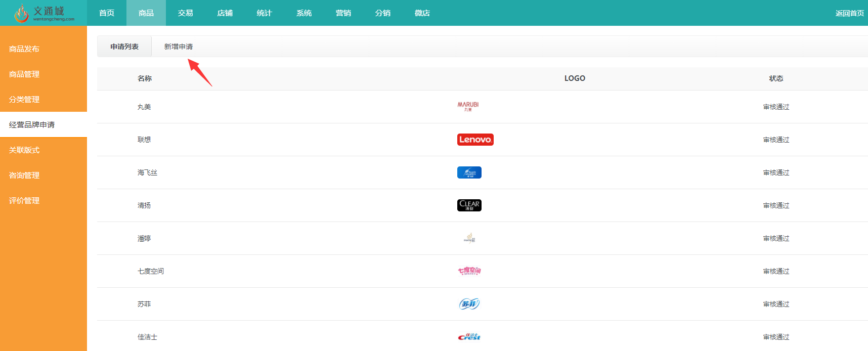Image resolution: width=868 pixels, height=351 pixels.
Task: Click the 海飞丝 blue brand logo
Action: click(469, 172)
